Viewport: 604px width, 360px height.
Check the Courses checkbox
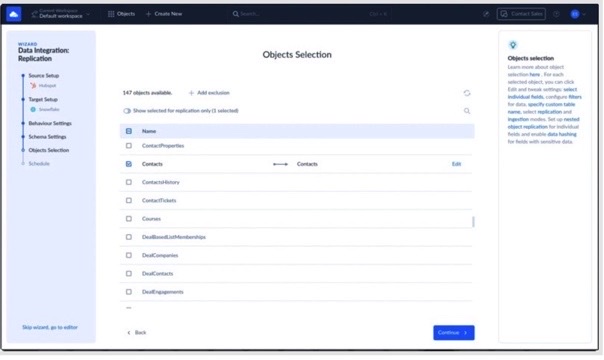click(129, 219)
